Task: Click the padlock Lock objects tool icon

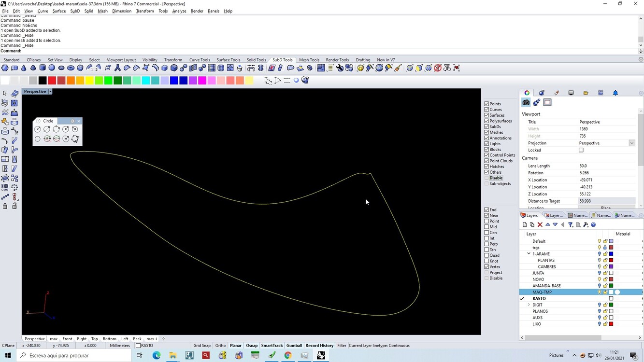Action: tap(5, 206)
